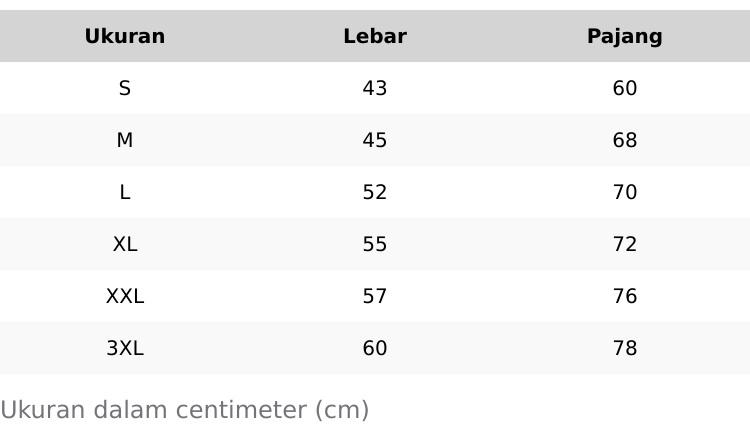Viewport: 750px width, 446px height.
Task: Click Pajang value 78 for size 3XL
Action: coord(625,348)
